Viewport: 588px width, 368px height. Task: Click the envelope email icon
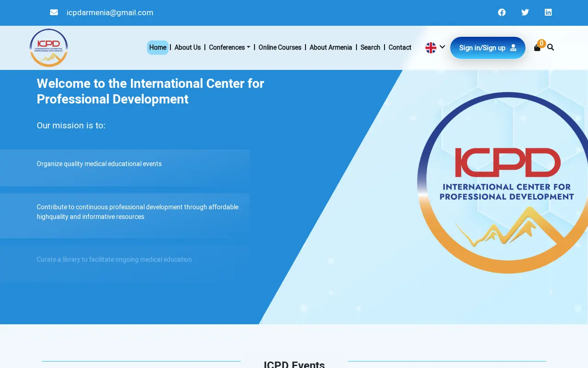tap(54, 12)
